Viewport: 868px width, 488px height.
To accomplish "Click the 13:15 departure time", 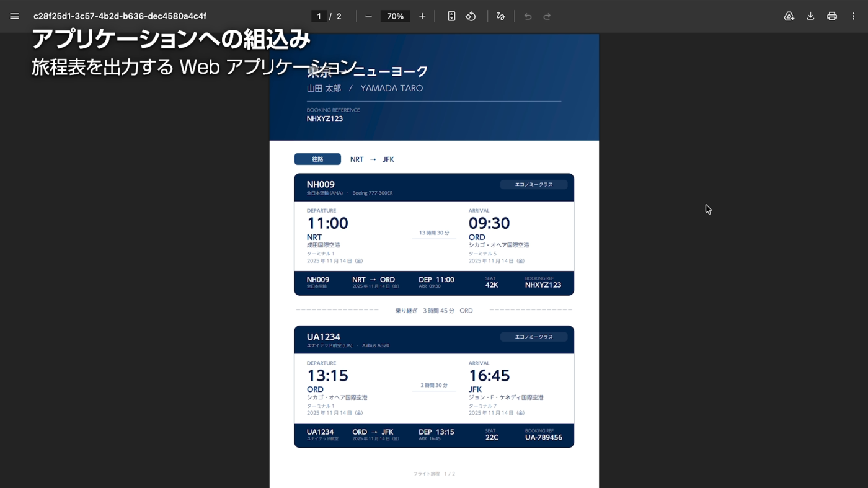I will click(x=327, y=376).
